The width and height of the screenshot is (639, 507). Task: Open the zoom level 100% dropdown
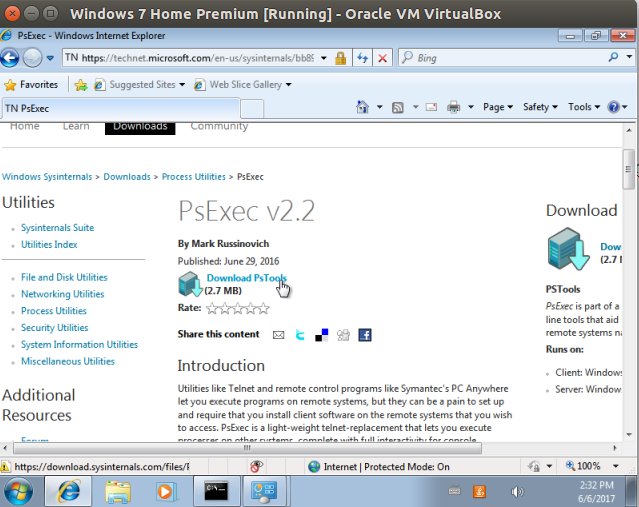[615, 466]
